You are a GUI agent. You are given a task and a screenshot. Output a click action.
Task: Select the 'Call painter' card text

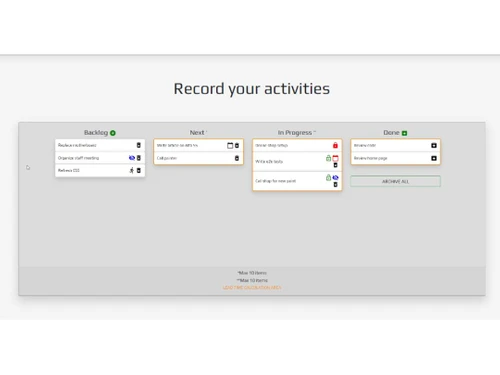167,158
